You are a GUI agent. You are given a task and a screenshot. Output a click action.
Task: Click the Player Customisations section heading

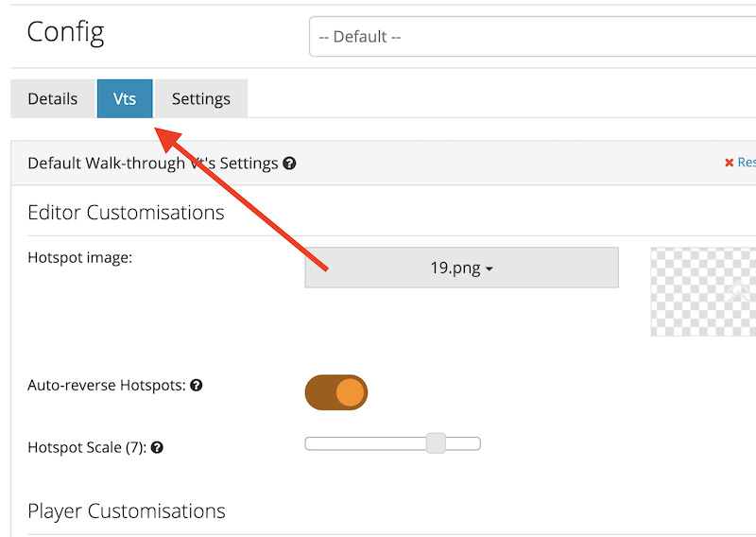tap(127, 511)
